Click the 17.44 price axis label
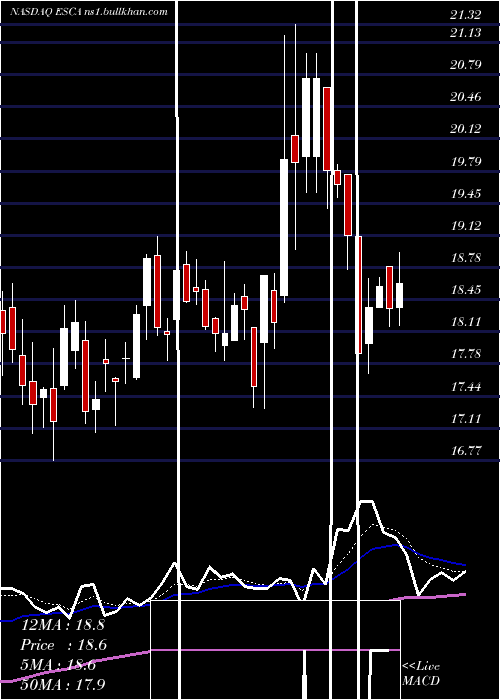Image resolution: width=500 pixels, height=700 pixels. click(x=466, y=387)
